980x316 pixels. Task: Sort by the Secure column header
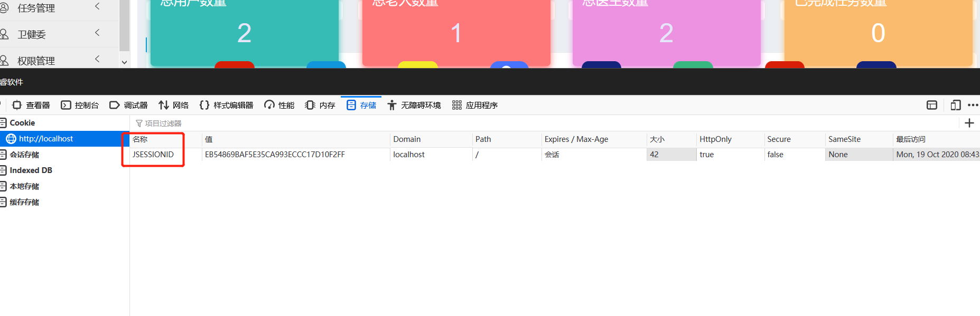795,139
